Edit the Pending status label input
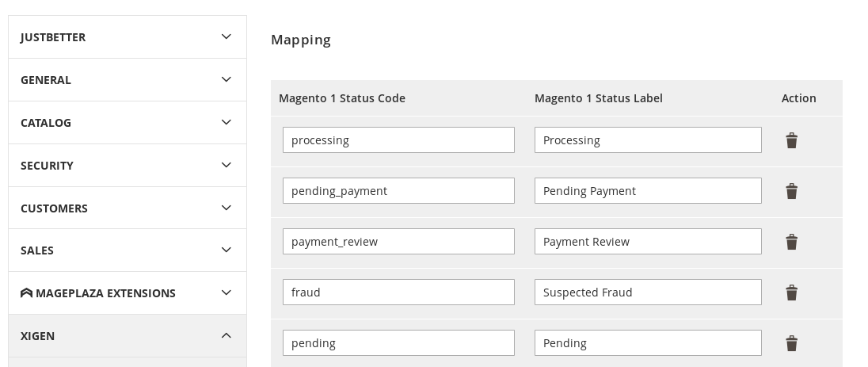Image resolution: width=868 pixels, height=367 pixels. pos(648,343)
